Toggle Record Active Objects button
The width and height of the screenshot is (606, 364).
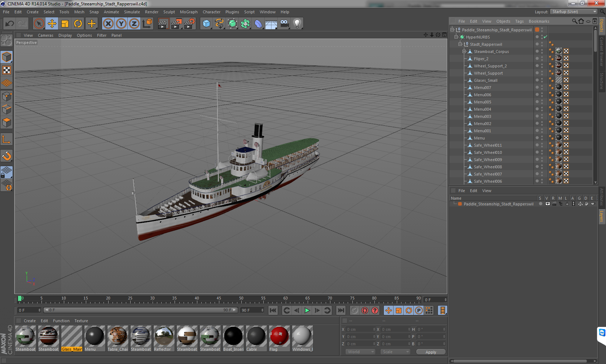355,310
